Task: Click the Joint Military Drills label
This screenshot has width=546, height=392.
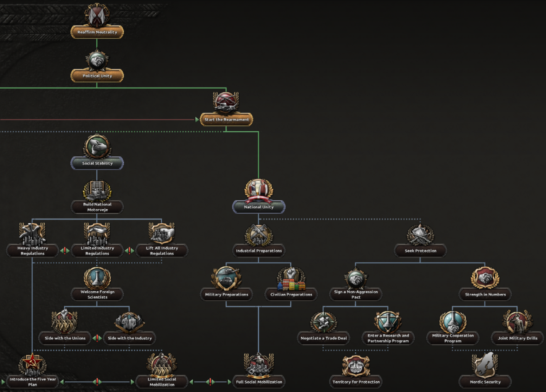Action: (x=518, y=338)
